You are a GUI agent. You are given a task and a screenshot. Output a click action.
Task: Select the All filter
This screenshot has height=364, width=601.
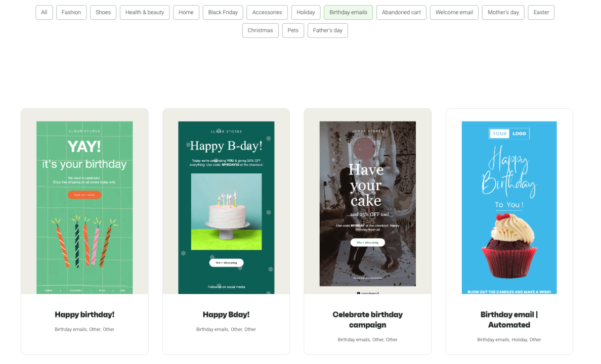44,12
